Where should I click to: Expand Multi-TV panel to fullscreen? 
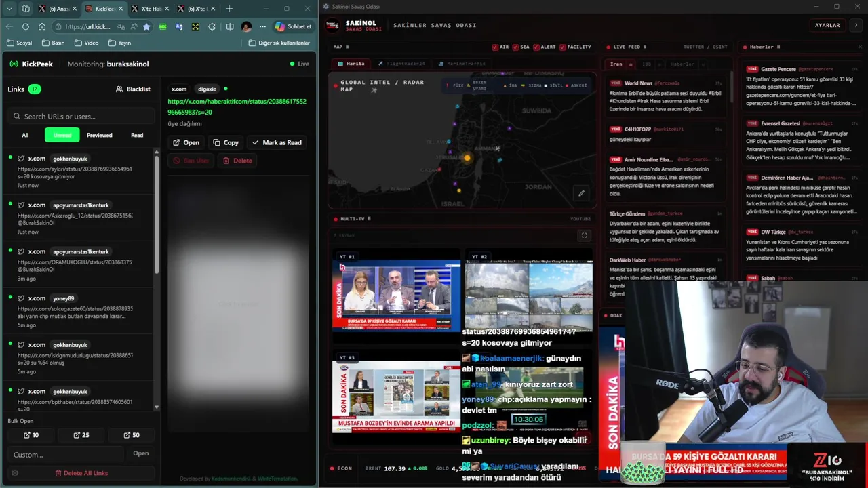click(584, 235)
